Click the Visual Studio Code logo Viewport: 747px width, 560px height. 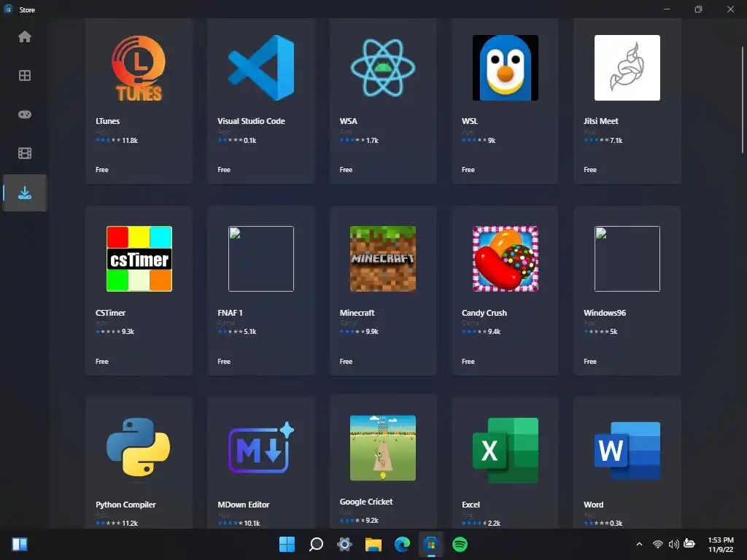click(x=261, y=68)
